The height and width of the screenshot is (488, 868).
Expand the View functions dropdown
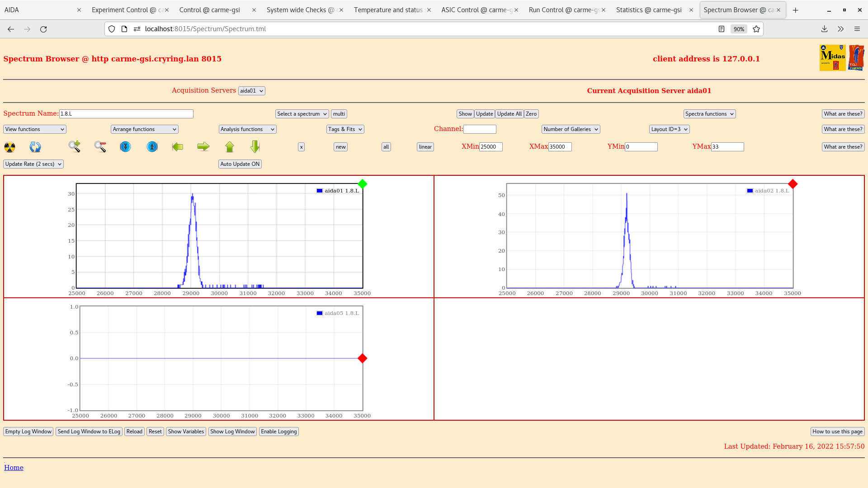[x=35, y=129]
